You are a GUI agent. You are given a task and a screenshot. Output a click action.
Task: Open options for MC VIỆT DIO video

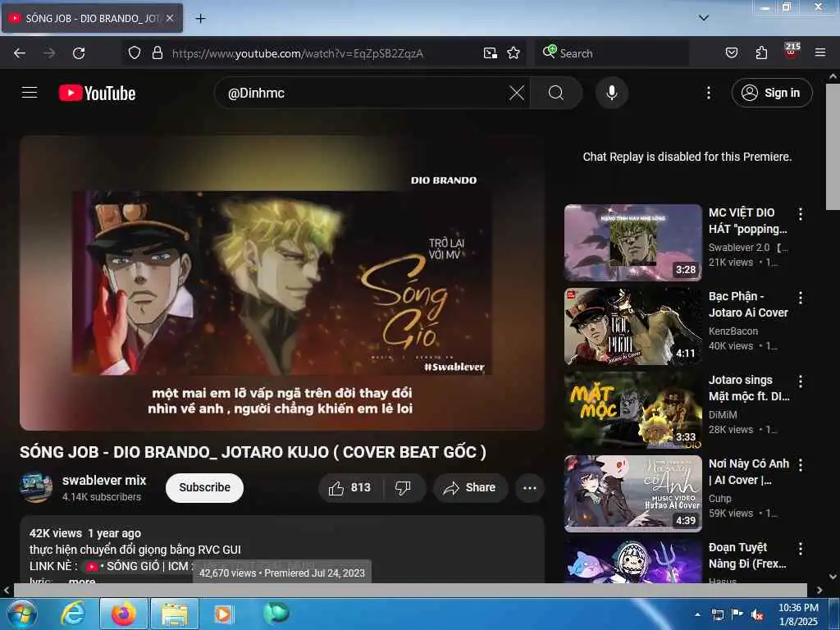[x=801, y=214]
